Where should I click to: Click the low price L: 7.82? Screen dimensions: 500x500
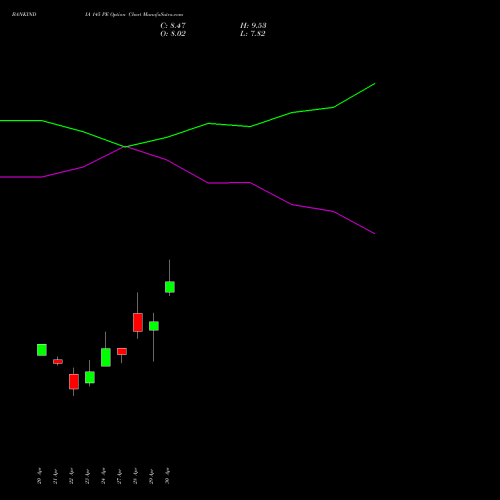coord(253,34)
